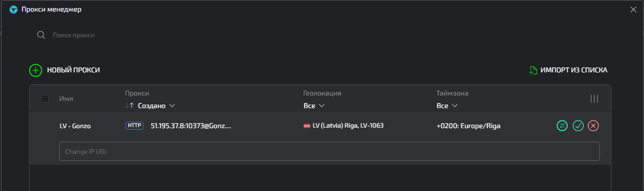The height and width of the screenshot is (191, 644).
Task: Click the Latvia flag icon
Action: click(x=307, y=126)
